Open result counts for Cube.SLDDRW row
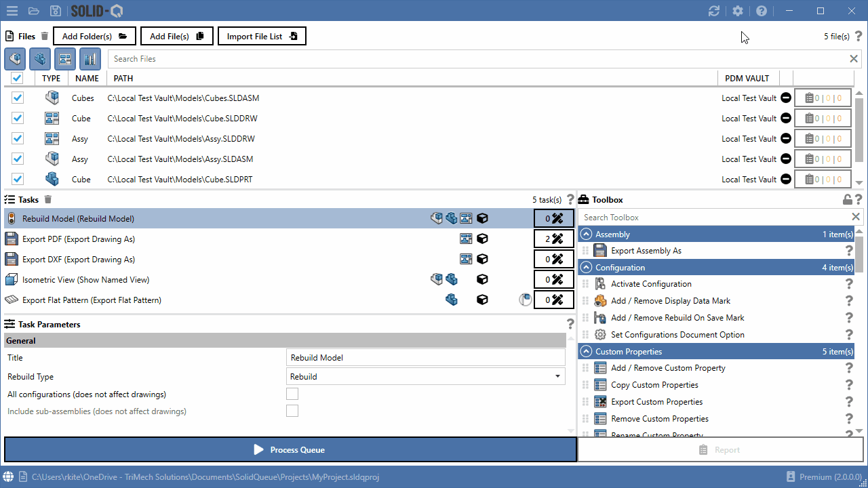This screenshot has height=488, width=868. coord(823,118)
